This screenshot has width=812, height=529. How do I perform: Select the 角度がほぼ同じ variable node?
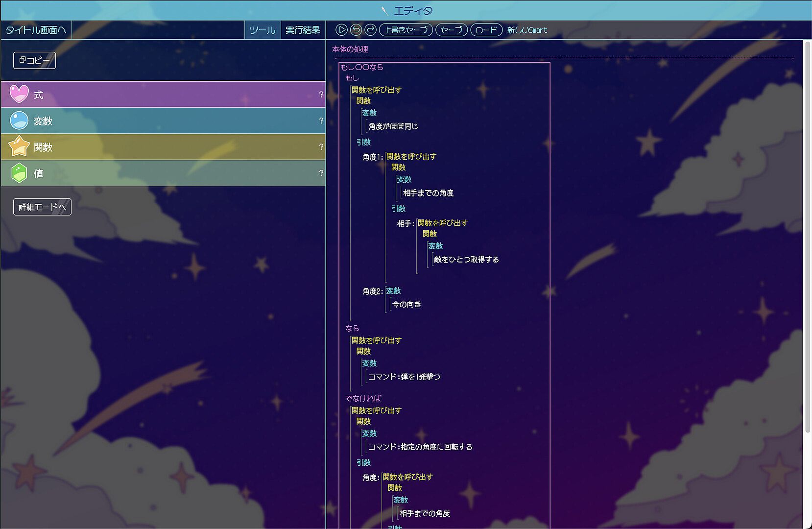coord(393,126)
